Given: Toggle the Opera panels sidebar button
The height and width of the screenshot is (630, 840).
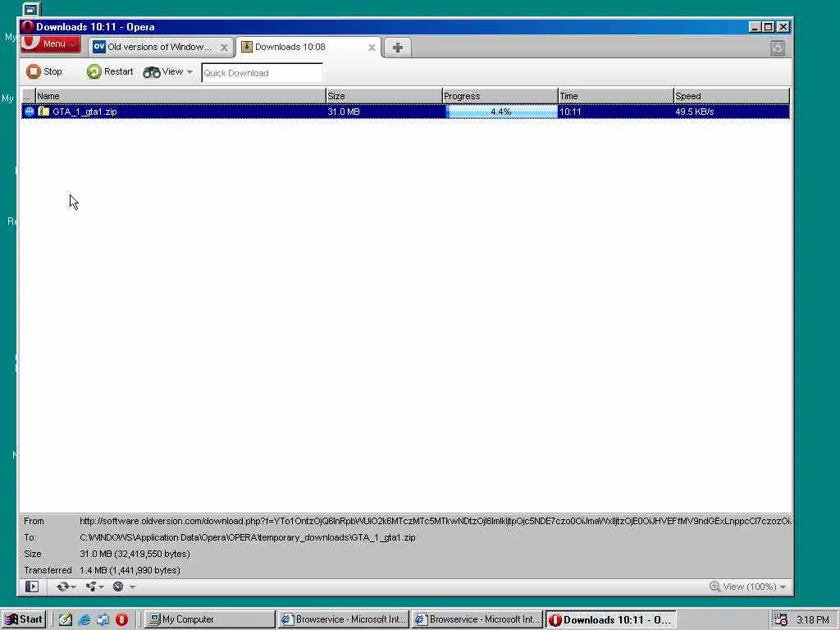Looking at the screenshot, I should 32,587.
